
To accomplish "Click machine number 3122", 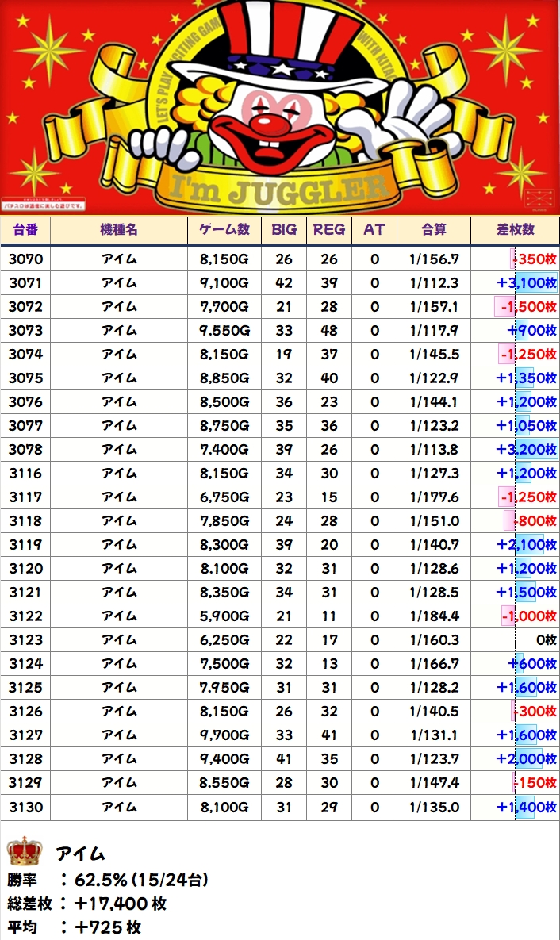I will click(26, 616).
